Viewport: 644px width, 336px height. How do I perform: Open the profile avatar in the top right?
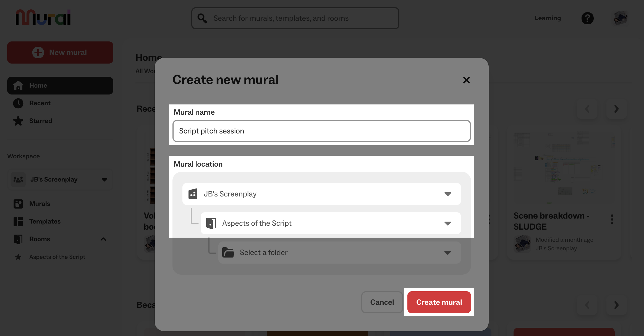(620, 18)
